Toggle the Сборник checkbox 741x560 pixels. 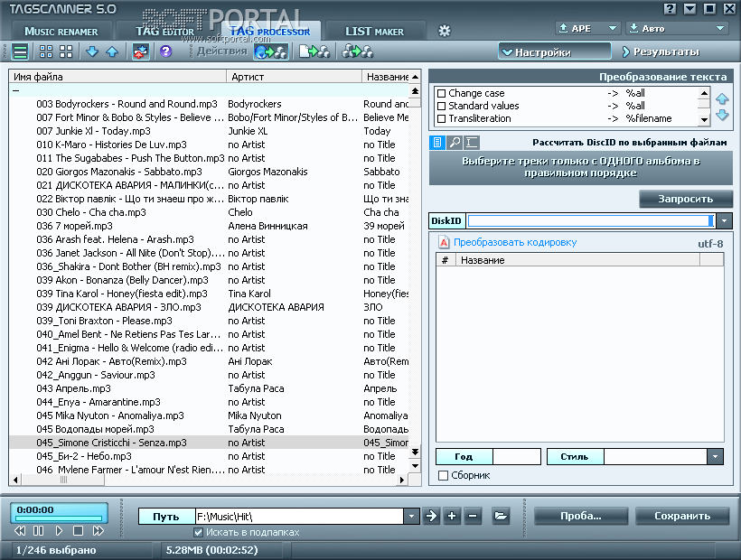(443, 475)
